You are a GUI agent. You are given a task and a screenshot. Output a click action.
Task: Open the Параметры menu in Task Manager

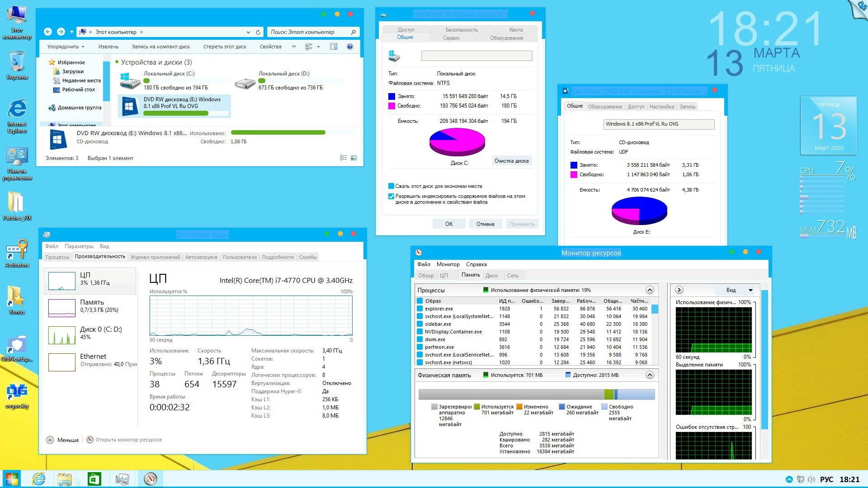tap(79, 246)
